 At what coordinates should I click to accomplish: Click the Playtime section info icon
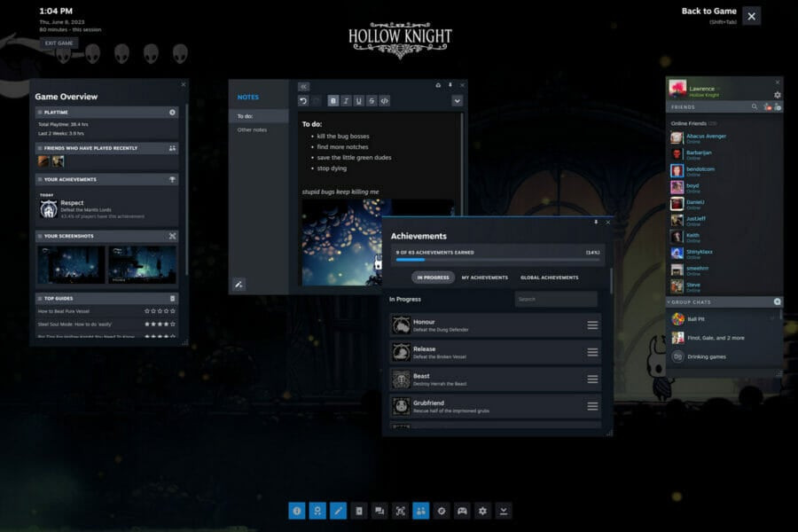click(x=172, y=112)
